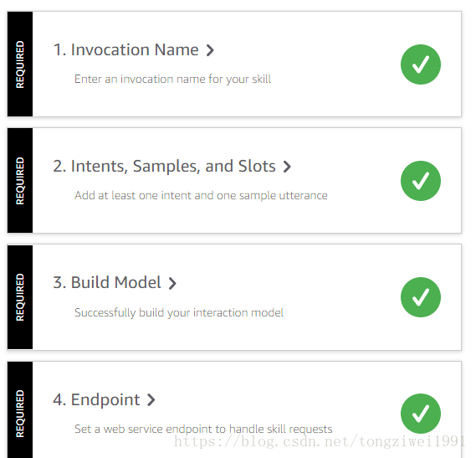The height and width of the screenshot is (458, 476).
Task: Select "Successfully build your interaction model" text
Action: coord(179,312)
